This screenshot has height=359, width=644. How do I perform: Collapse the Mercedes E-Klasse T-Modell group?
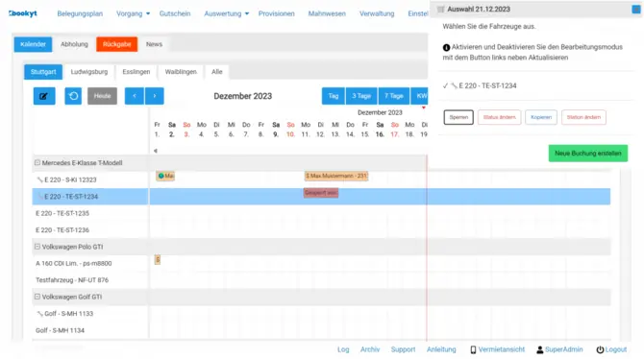click(x=37, y=163)
